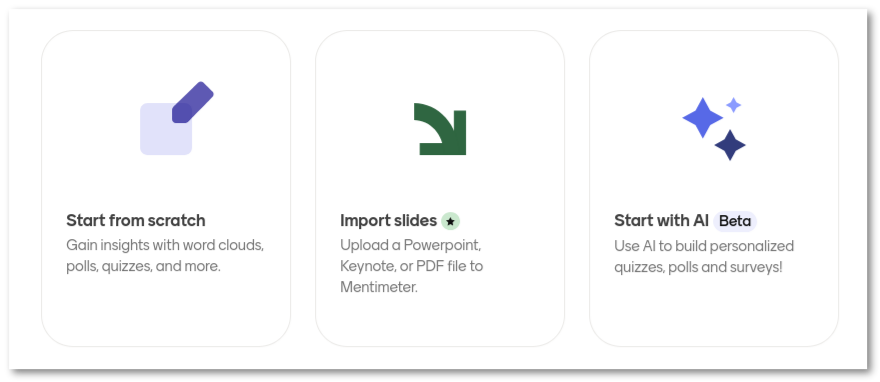Click the dark navy sparkle star

coord(730,145)
